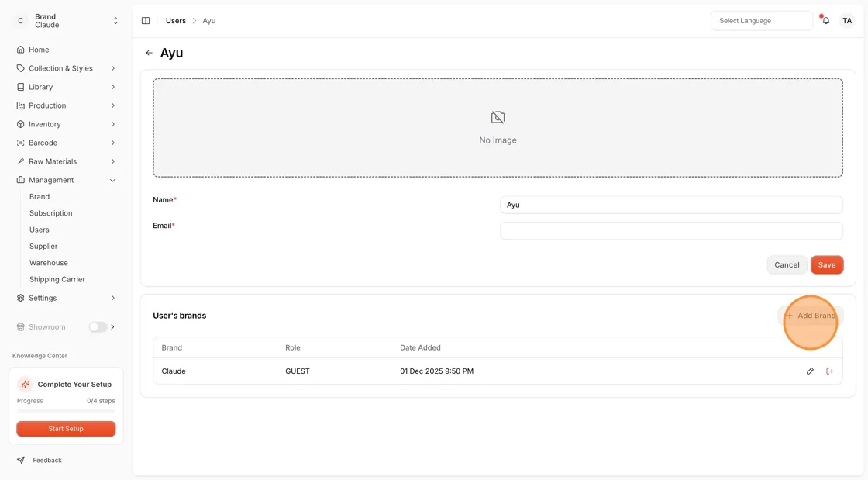Open the Supplier page

click(x=43, y=247)
